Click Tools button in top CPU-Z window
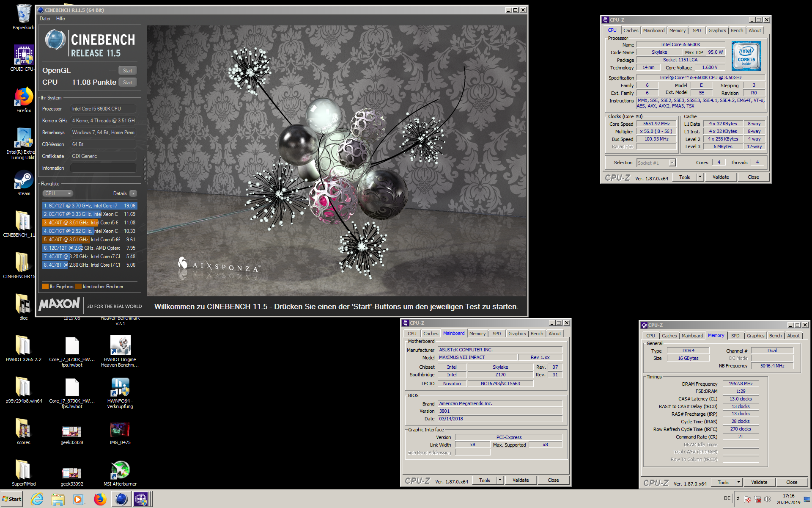This screenshot has height=508, width=812. tap(685, 177)
